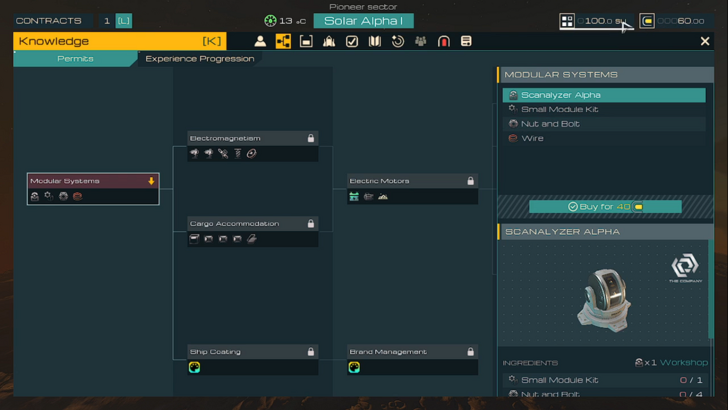Switch to the Experience Progression tab

coord(200,59)
